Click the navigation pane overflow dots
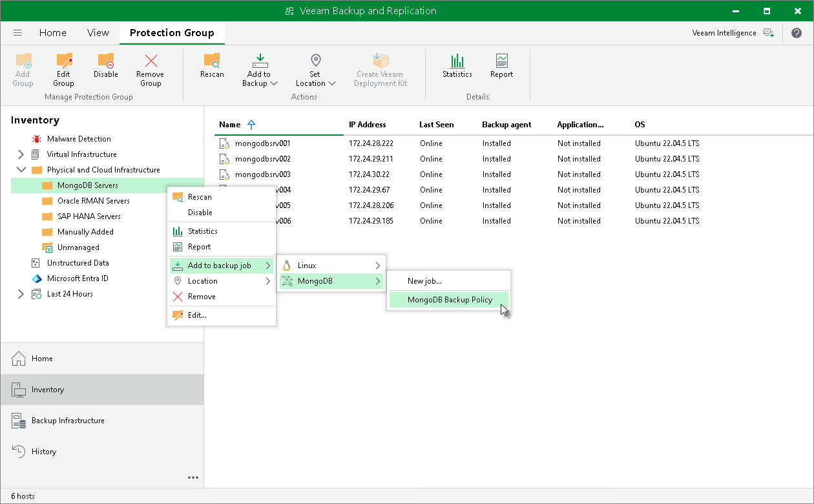814x504 pixels. tap(193, 478)
